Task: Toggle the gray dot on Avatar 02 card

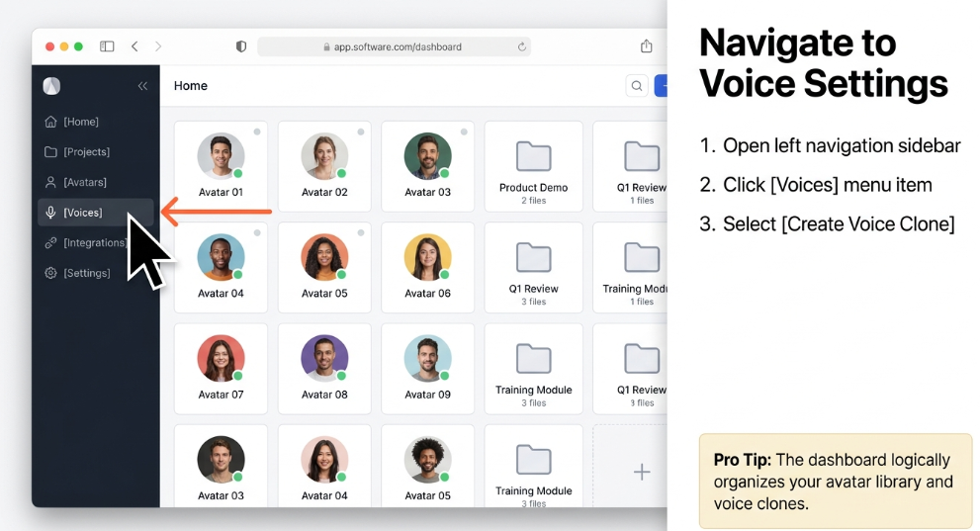Action: tap(361, 132)
